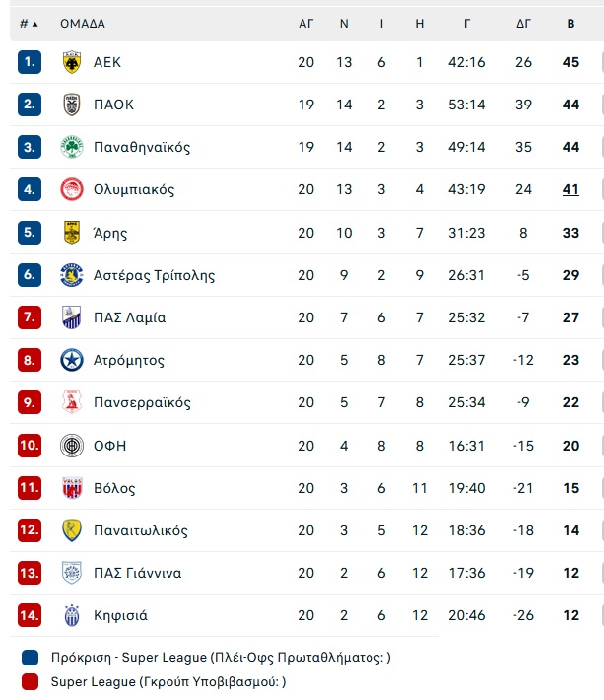Click the Olympiacos red round logo
The width and height of the screenshot is (604, 700).
71,189
